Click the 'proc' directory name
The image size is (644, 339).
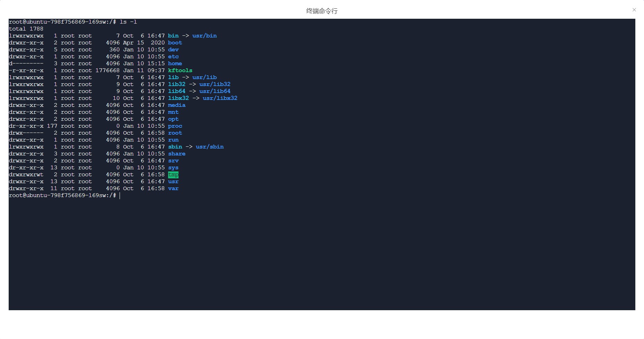[175, 126]
